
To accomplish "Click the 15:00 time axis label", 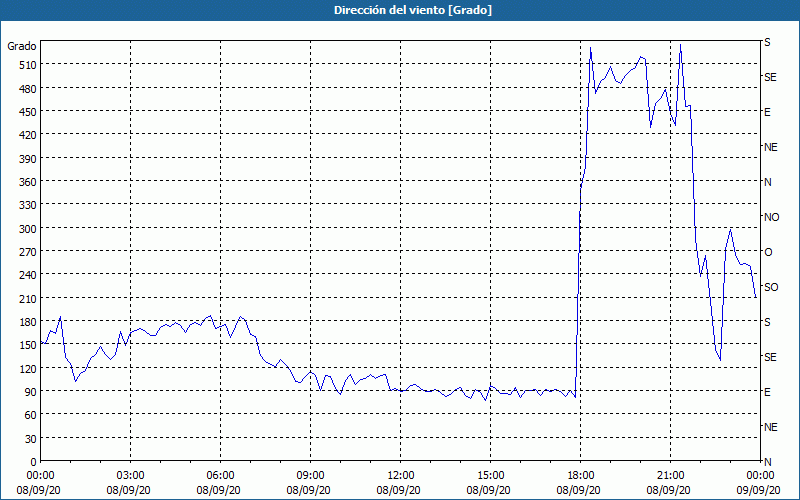I will (490, 476).
